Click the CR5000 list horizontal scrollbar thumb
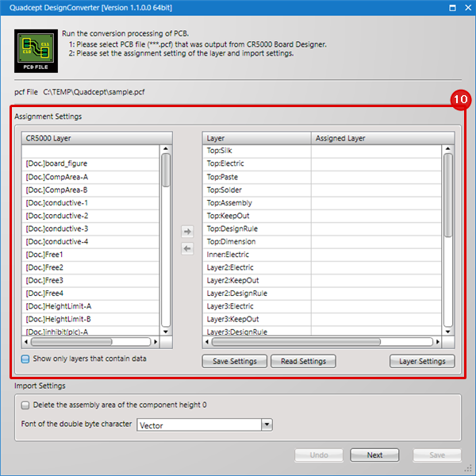Image resolution: width=476 pixels, height=476 pixels. pyautogui.click(x=71, y=342)
